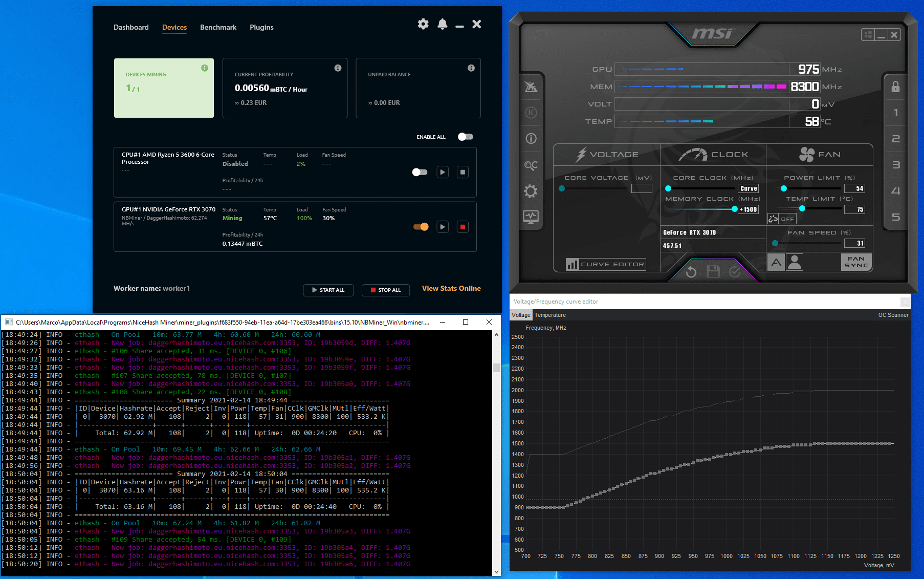Screen dimensions: 924x579
Task: Select the Devices tab in NiceHash
Action: pyautogui.click(x=174, y=27)
